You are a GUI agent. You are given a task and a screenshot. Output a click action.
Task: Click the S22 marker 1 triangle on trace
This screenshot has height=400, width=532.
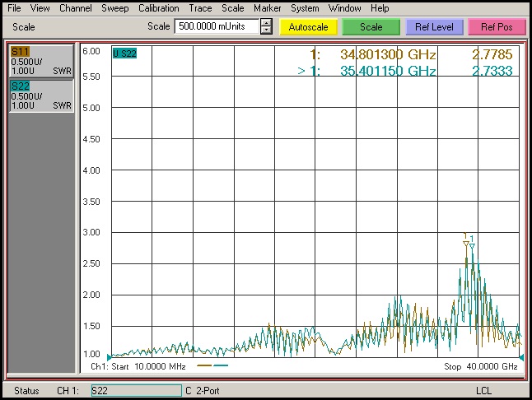(472, 246)
